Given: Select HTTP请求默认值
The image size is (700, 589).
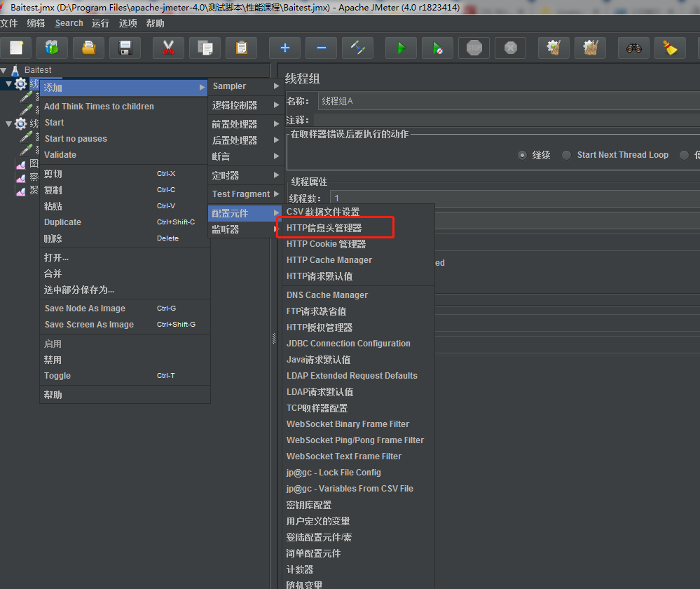Looking at the screenshot, I should pyautogui.click(x=359, y=276).
